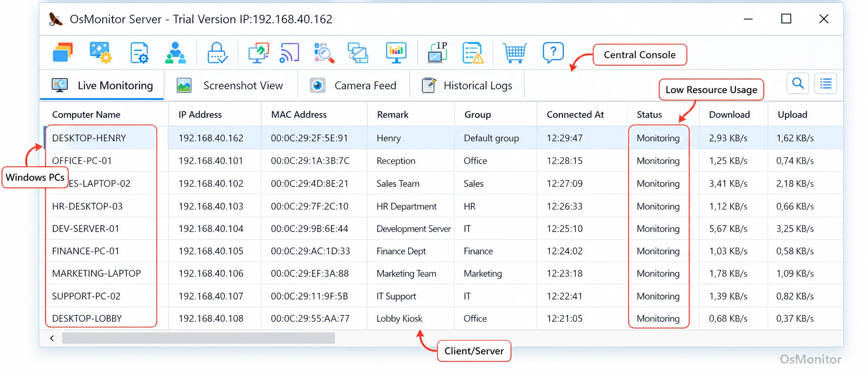Click the horizontal scrollbar left arrow

coord(52,338)
